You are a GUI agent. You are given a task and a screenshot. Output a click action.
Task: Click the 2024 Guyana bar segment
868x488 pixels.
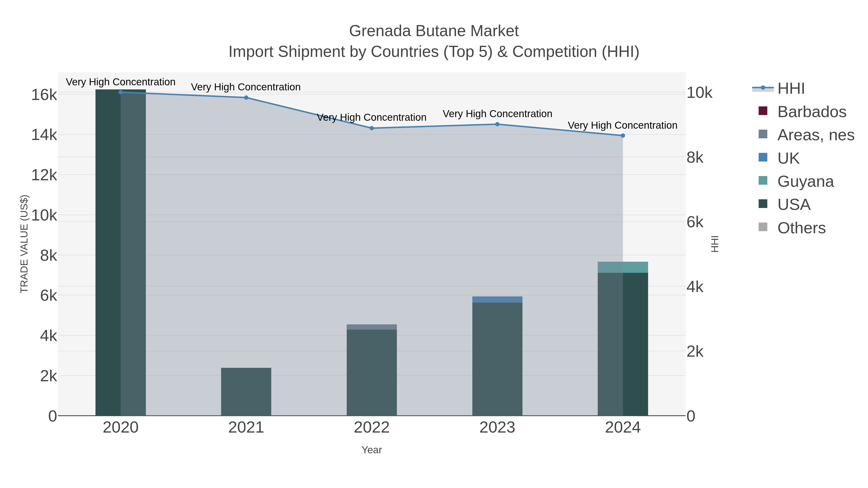point(623,267)
